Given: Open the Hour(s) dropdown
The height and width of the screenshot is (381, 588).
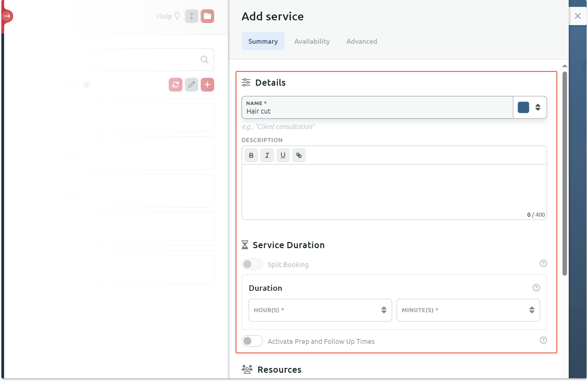Looking at the screenshot, I should (x=320, y=310).
